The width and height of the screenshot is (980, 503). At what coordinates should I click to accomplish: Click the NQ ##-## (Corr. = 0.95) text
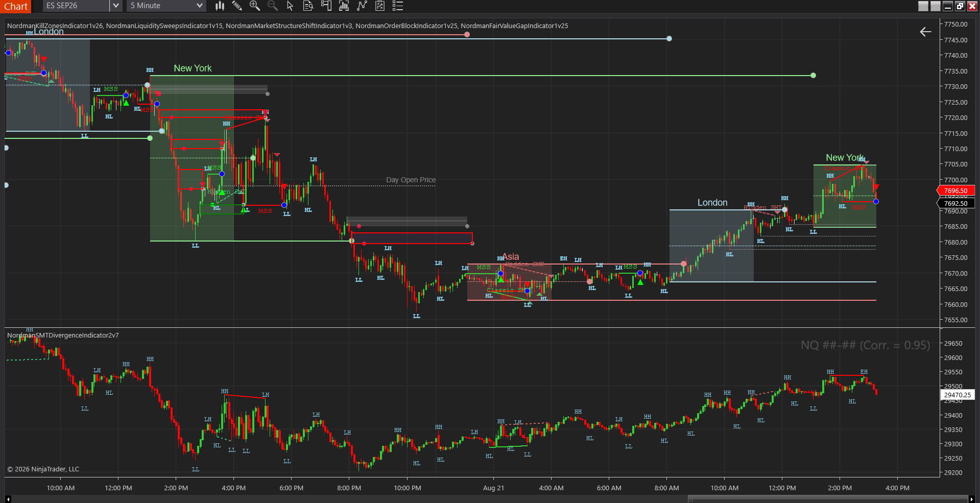coord(865,345)
